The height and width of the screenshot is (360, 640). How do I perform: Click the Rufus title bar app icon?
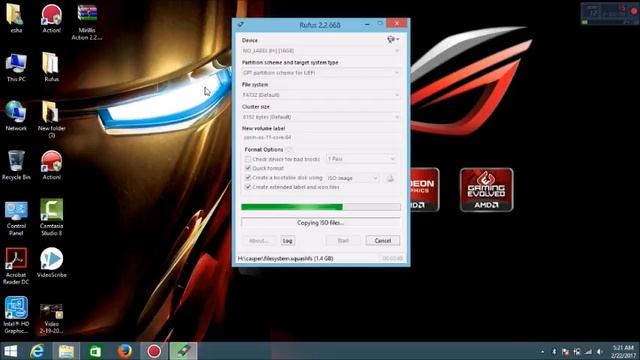(x=241, y=24)
